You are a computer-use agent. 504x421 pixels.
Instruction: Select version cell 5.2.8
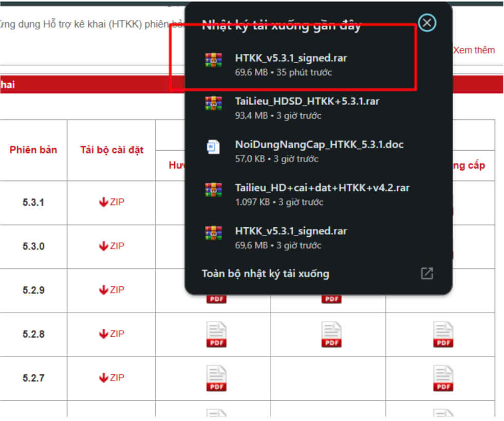tap(33, 334)
